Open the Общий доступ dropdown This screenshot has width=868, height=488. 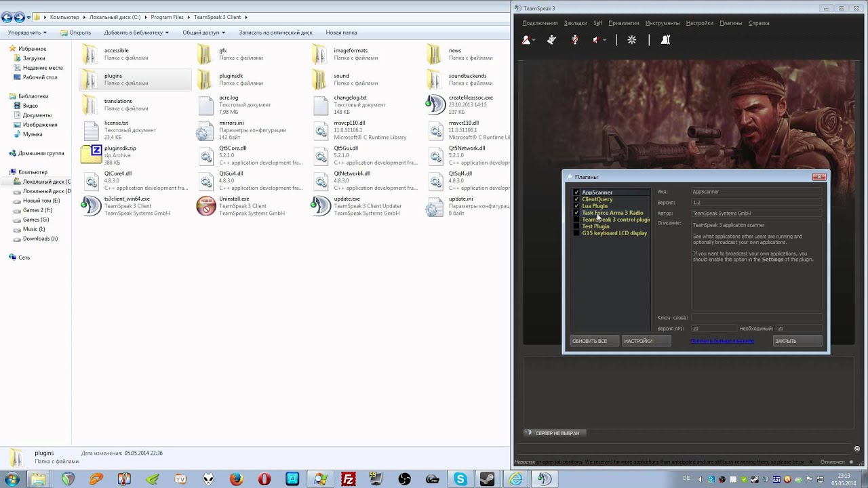(x=205, y=33)
